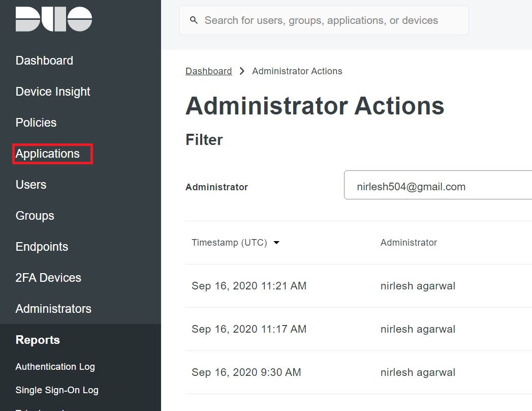Viewport: 532px width, 411px height.
Task: Click the magnifying glass search icon
Action: [x=194, y=20]
